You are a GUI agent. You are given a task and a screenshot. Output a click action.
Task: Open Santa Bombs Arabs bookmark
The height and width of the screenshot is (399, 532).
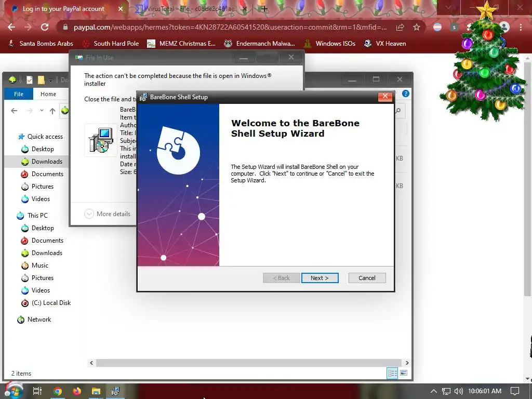[41, 44]
